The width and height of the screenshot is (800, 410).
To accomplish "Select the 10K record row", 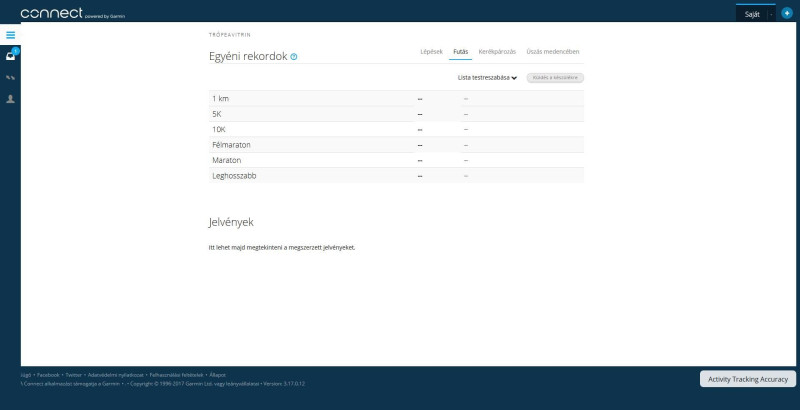I will tap(396, 129).
